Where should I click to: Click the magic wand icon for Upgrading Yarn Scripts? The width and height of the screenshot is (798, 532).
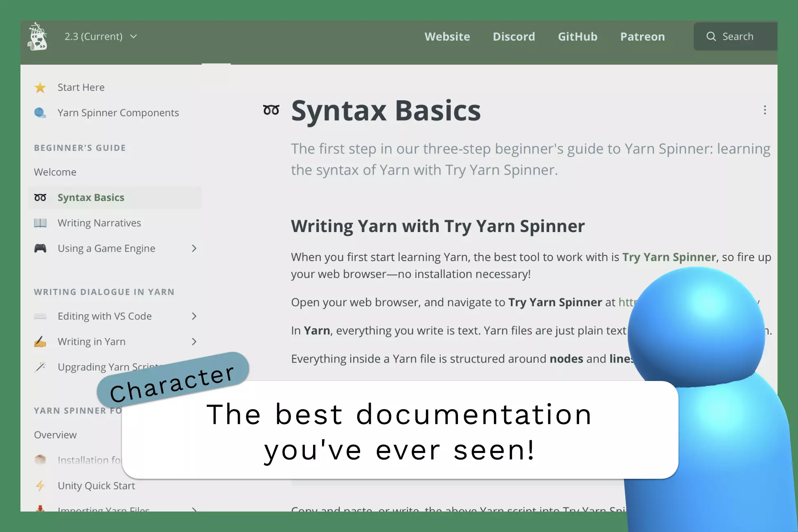tap(40, 367)
